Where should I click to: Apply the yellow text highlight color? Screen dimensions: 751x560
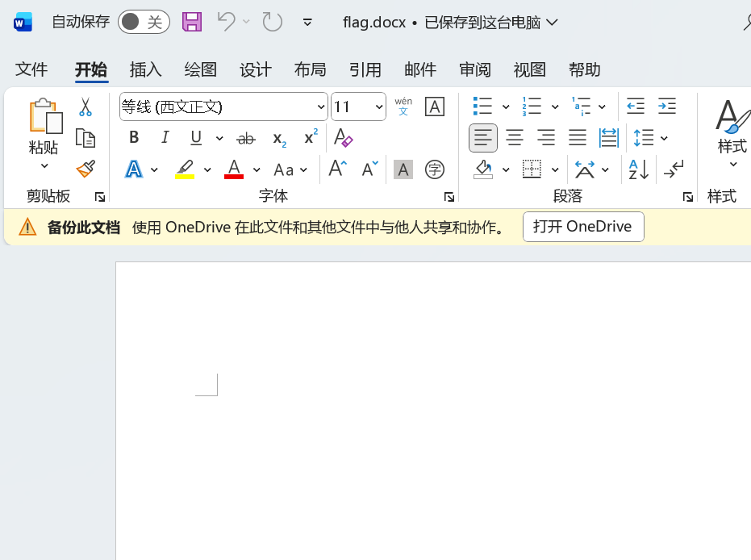pyautogui.click(x=186, y=169)
